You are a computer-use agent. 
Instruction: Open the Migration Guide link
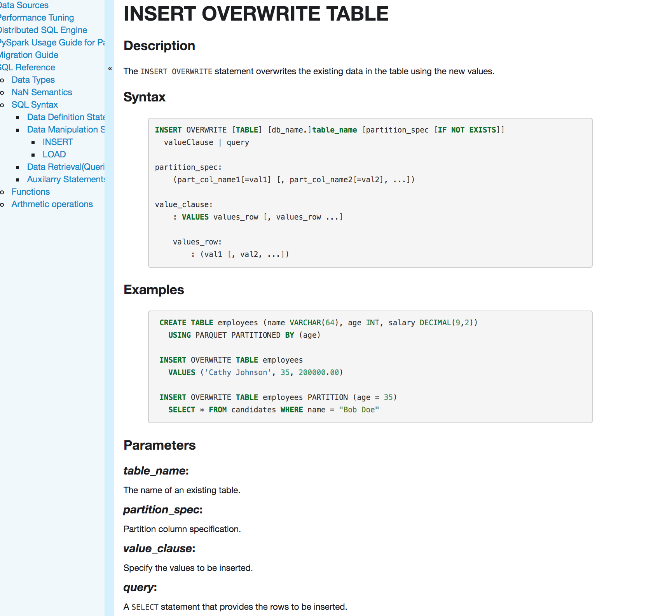[x=29, y=55]
